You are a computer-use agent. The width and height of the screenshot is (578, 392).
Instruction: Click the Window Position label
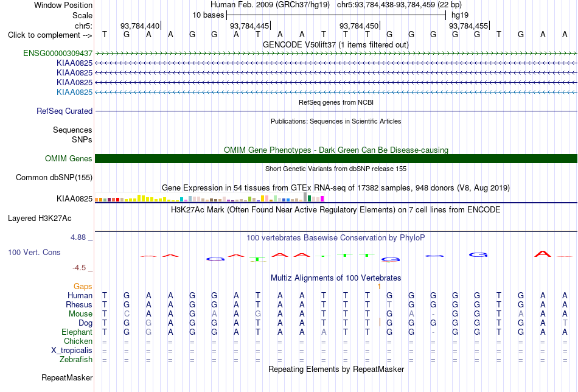63,5
